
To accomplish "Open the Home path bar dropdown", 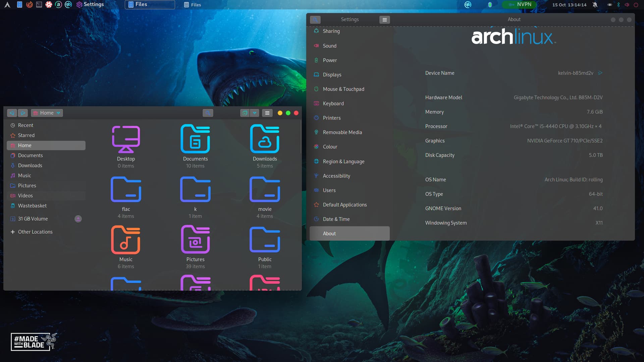I will tap(47, 113).
